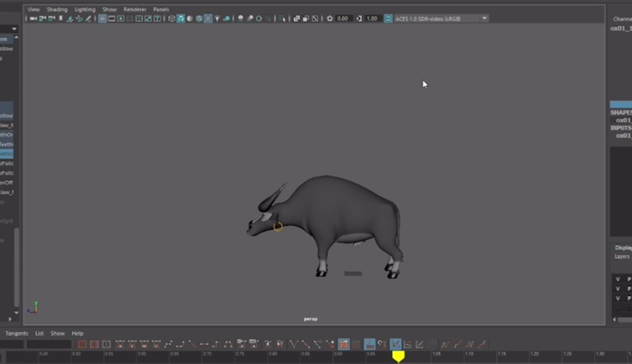Open dropdown arrow atop left outliner panel
The height and width of the screenshot is (364, 632).
(x=14, y=29)
